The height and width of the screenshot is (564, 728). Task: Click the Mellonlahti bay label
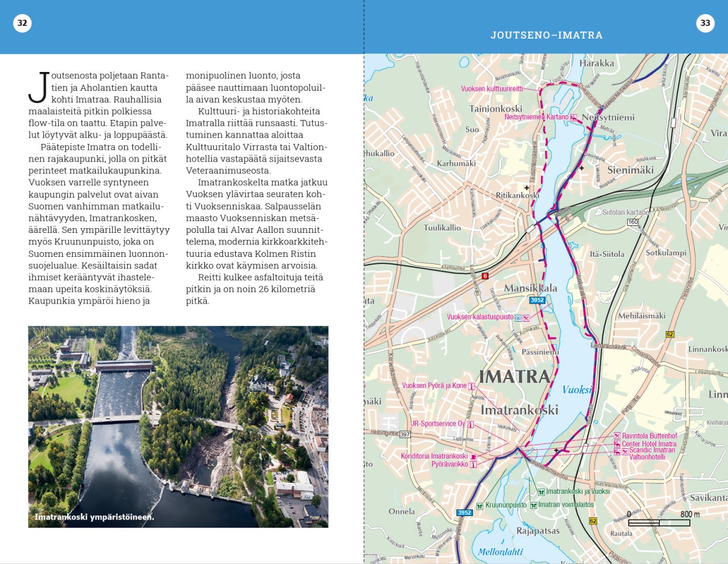point(500,552)
